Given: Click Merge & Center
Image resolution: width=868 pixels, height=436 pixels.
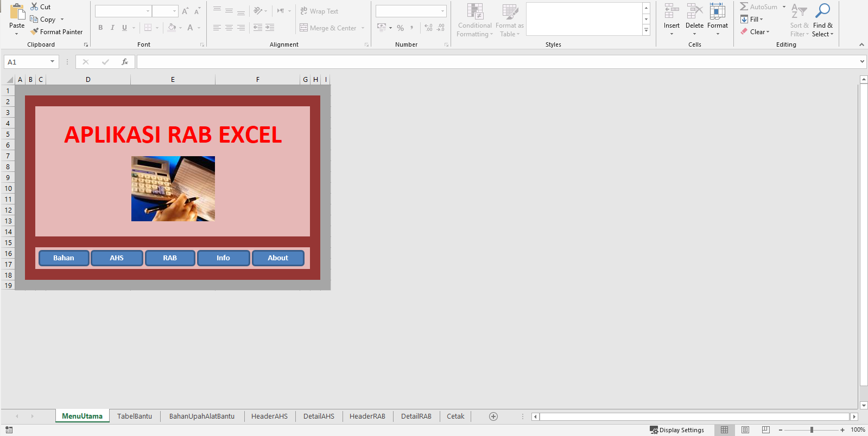Looking at the screenshot, I should tap(328, 28).
